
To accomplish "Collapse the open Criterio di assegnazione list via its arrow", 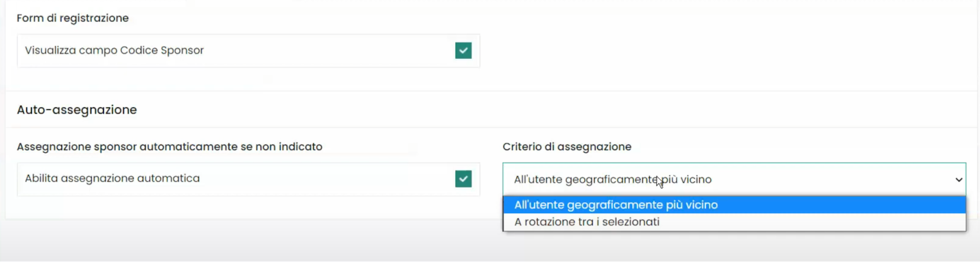I will [959, 180].
